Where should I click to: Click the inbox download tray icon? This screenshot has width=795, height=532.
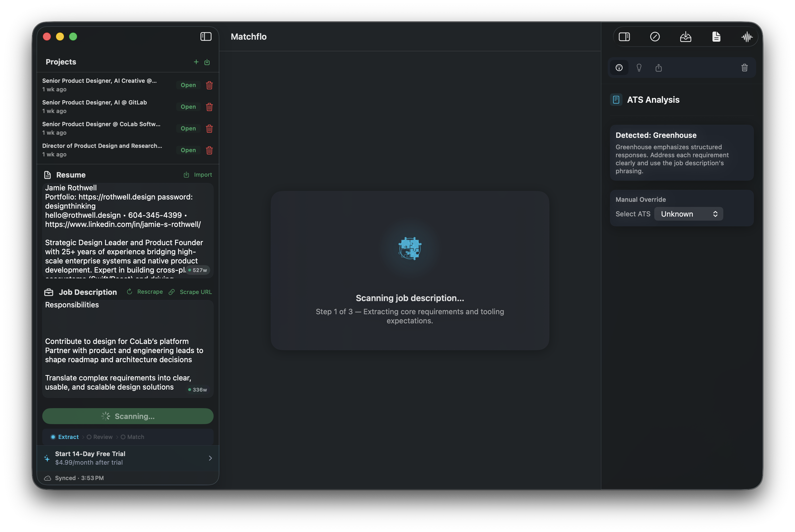(x=686, y=37)
